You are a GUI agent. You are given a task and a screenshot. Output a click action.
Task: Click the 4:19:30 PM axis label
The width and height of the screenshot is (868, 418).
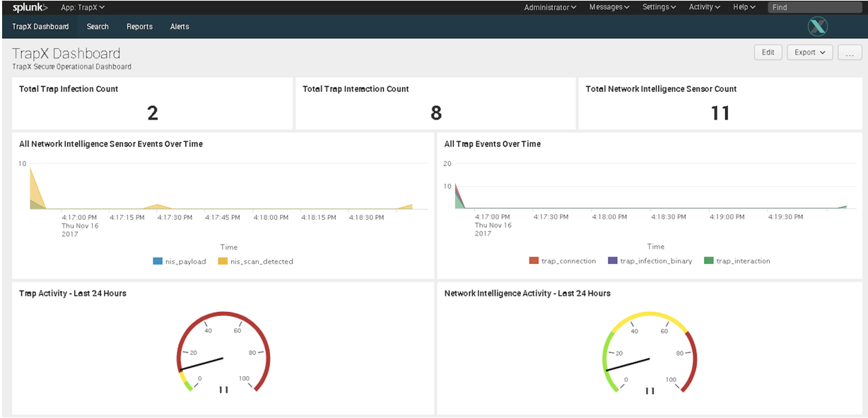(x=785, y=217)
